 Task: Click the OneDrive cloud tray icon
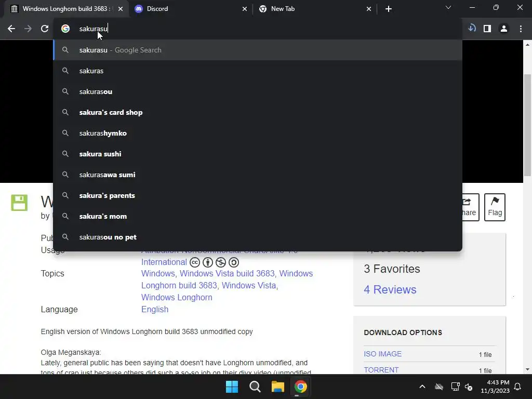point(439,387)
